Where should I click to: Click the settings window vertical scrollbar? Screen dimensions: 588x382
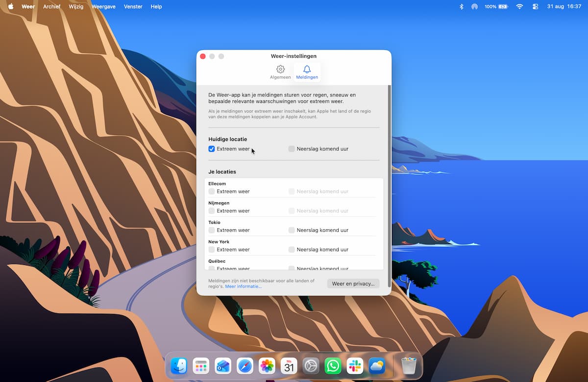(x=390, y=186)
